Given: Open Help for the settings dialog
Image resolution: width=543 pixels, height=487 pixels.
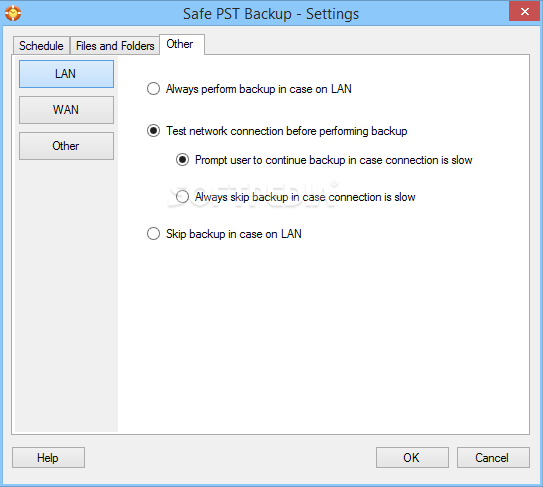Looking at the screenshot, I should [48, 458].
